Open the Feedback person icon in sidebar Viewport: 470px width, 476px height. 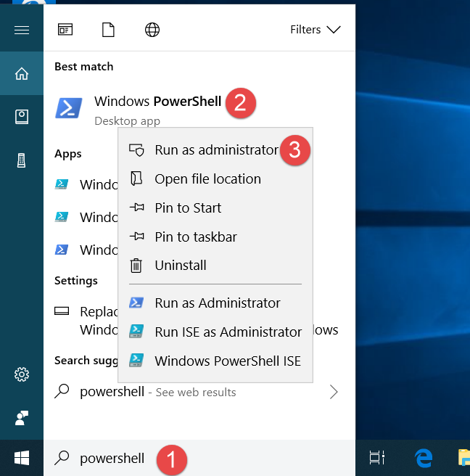pyautogui.click(x=22, y=418)
